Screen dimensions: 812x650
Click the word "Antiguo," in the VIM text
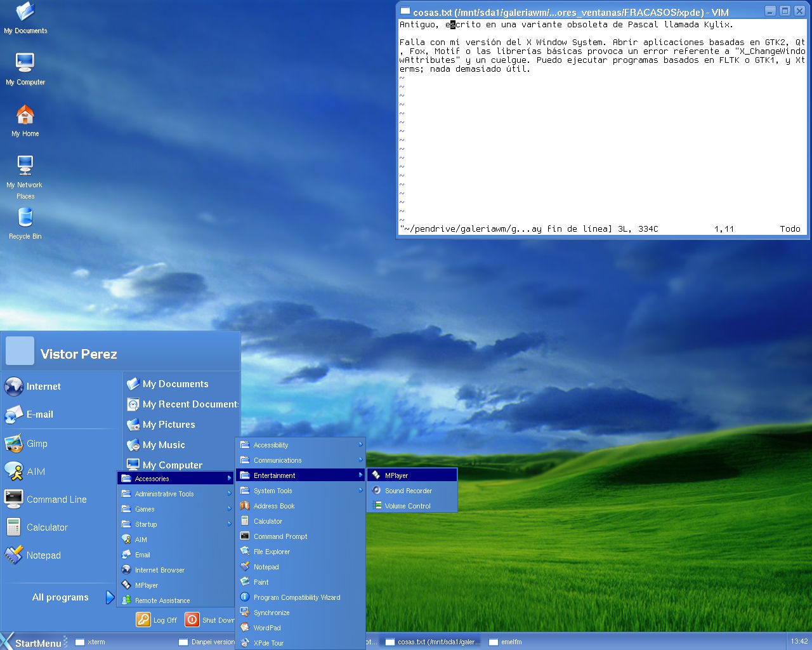click(x=418, y=25)
